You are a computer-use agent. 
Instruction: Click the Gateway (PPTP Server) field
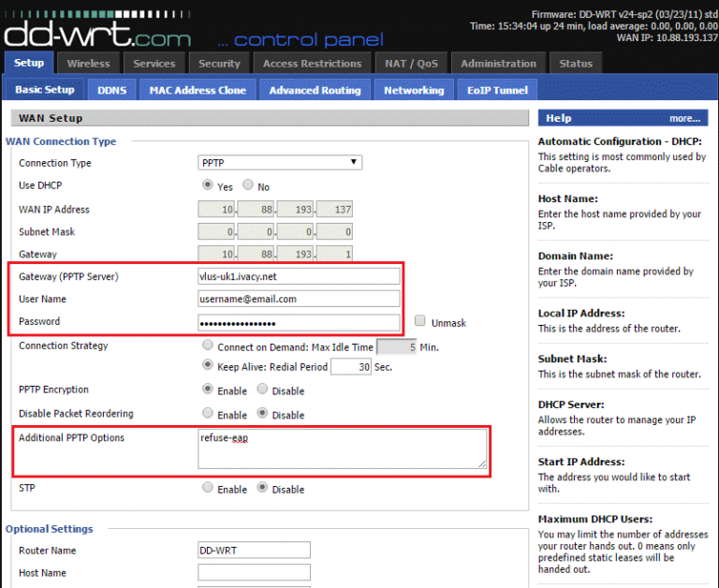point(299,276)
